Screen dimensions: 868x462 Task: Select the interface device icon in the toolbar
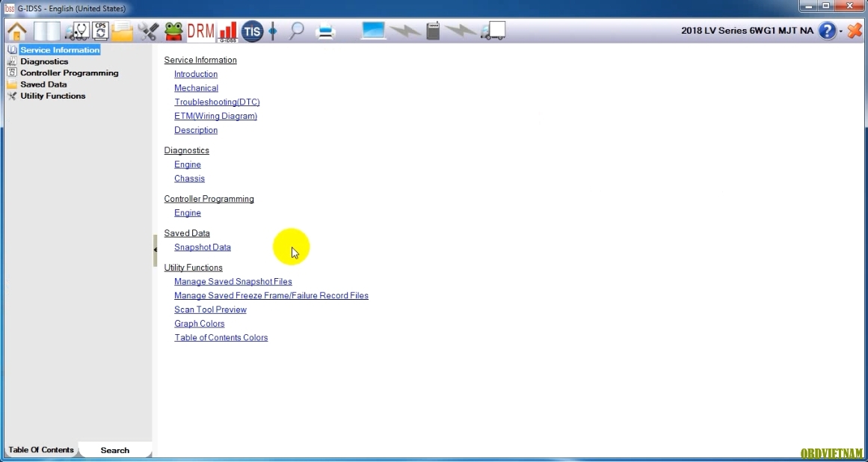[433, 31]
